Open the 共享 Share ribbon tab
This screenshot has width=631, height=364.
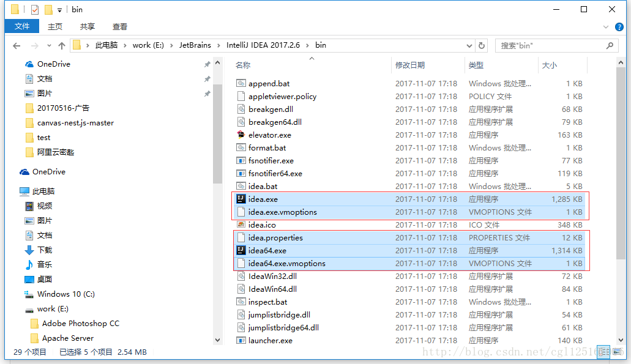[88, 26]
